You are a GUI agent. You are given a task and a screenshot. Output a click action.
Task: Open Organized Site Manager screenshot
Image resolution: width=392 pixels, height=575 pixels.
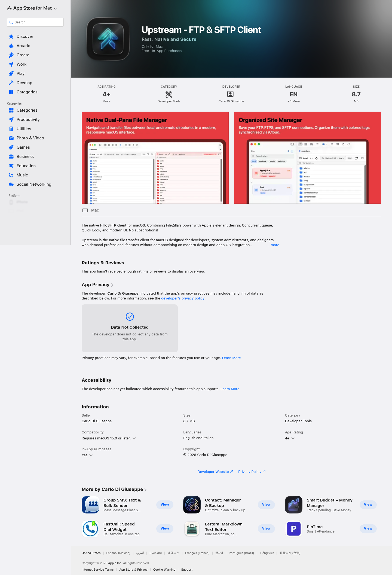pos(308,158)
